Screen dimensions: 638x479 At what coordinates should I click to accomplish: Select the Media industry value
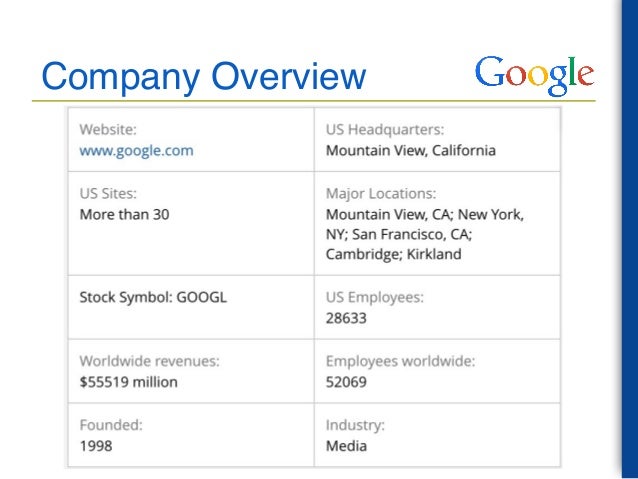tap(346, 446)
